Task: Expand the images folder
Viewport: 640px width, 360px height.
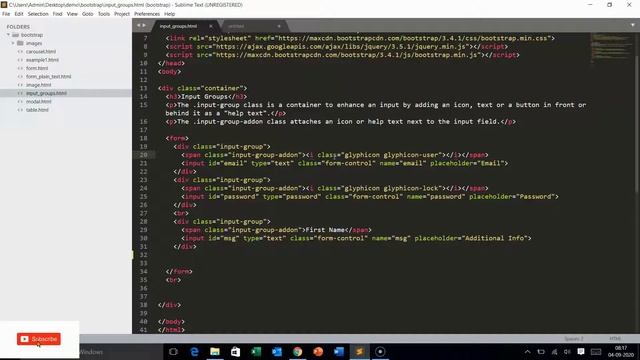Action: (13, 43)
